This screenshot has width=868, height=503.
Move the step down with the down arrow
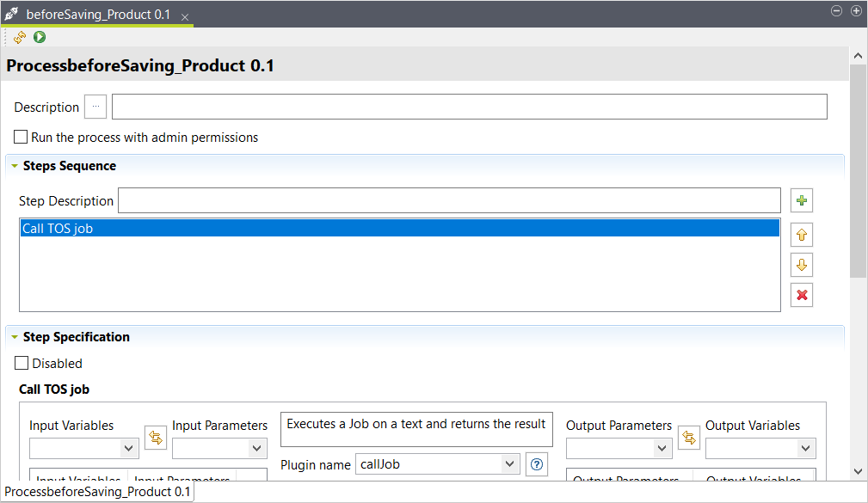click(802, 265)
